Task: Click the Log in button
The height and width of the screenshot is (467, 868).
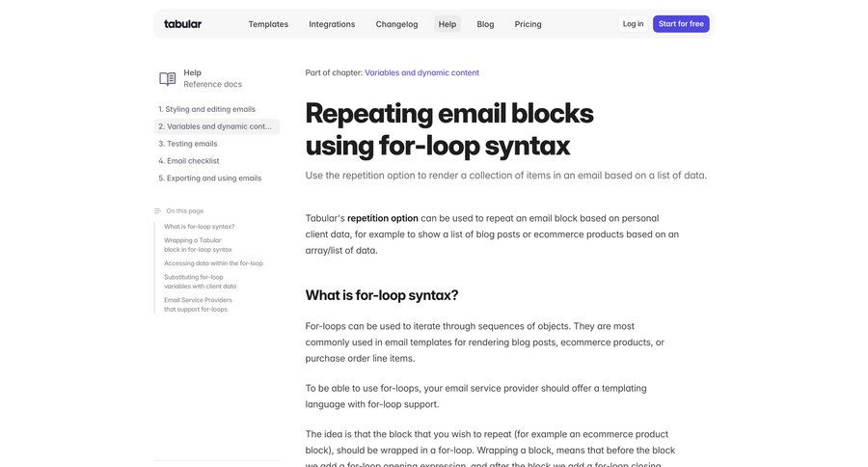Action: tap(633, 24)
